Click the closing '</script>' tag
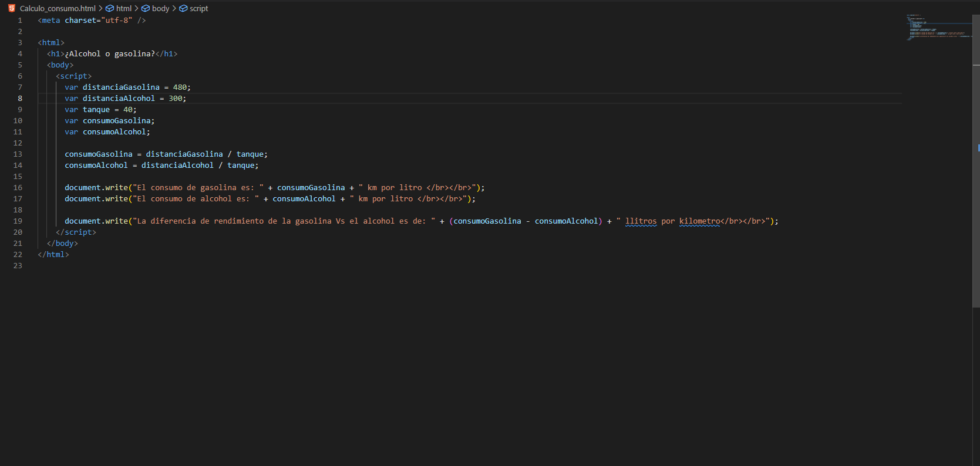The width and height of the screenshot is (980, 466). (x=76, y=232)
